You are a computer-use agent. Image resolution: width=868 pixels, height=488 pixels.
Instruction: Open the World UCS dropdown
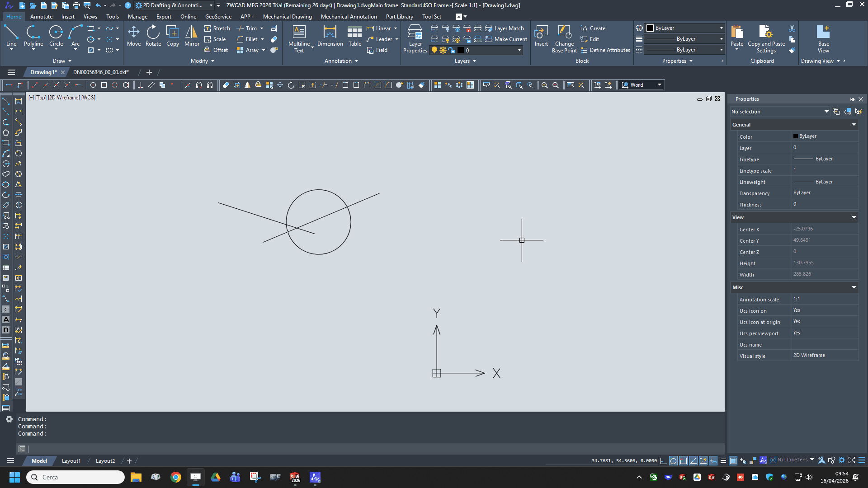[x=659, y=85]
